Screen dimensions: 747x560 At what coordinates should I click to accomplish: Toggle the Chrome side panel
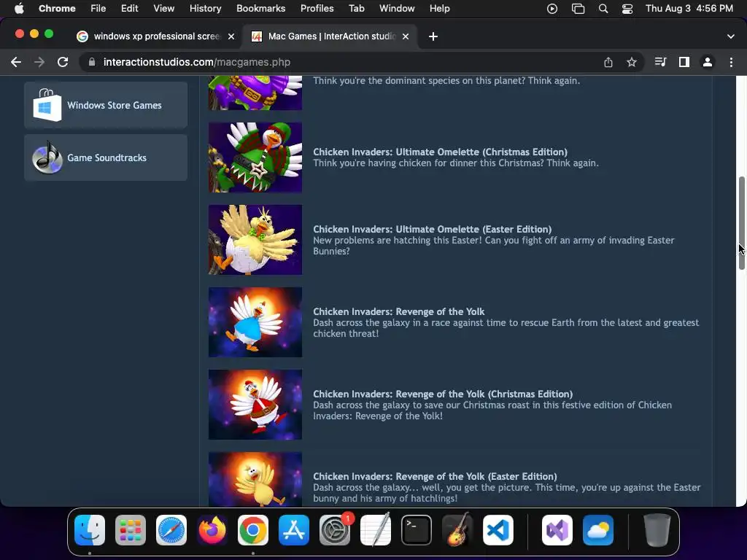coord(684,62)
